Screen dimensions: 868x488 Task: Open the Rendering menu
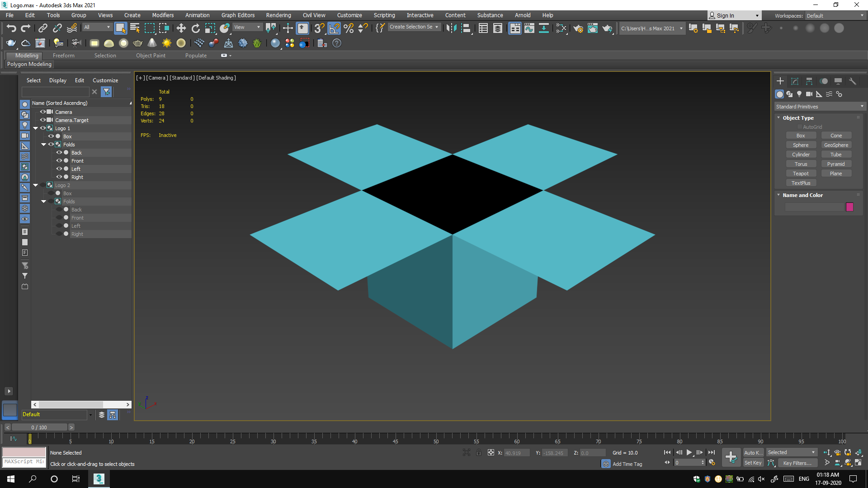click(x=278, y=15)
